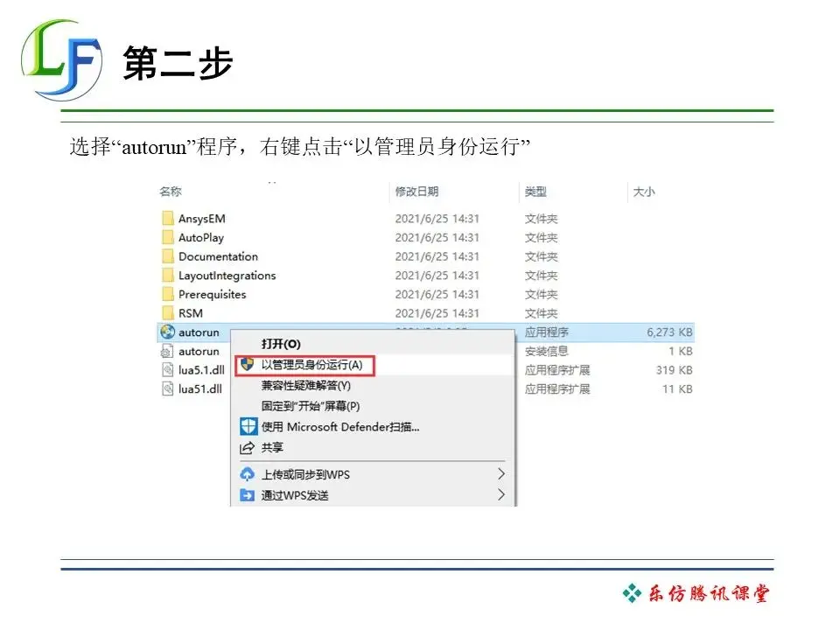Expand the "上传或同步到WPS" submenu chevron
Image resolution: width=840 pixels, height=630 pixels.
(x=500, y=473)
